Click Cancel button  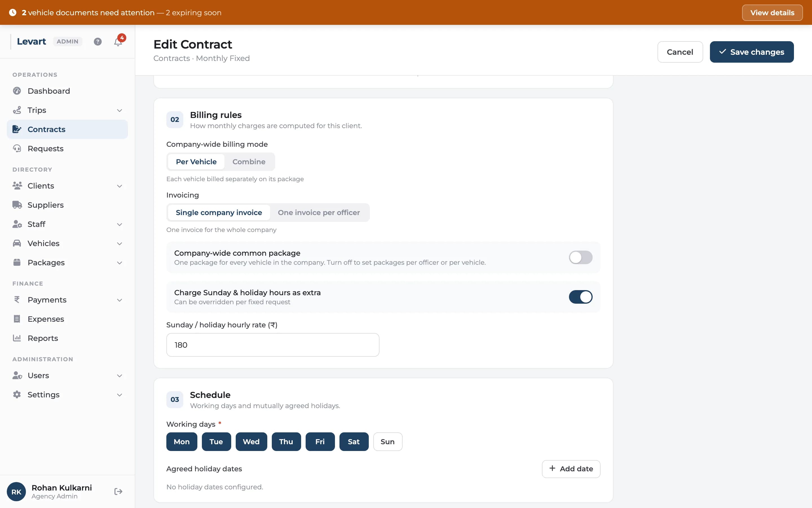[680, 52]
